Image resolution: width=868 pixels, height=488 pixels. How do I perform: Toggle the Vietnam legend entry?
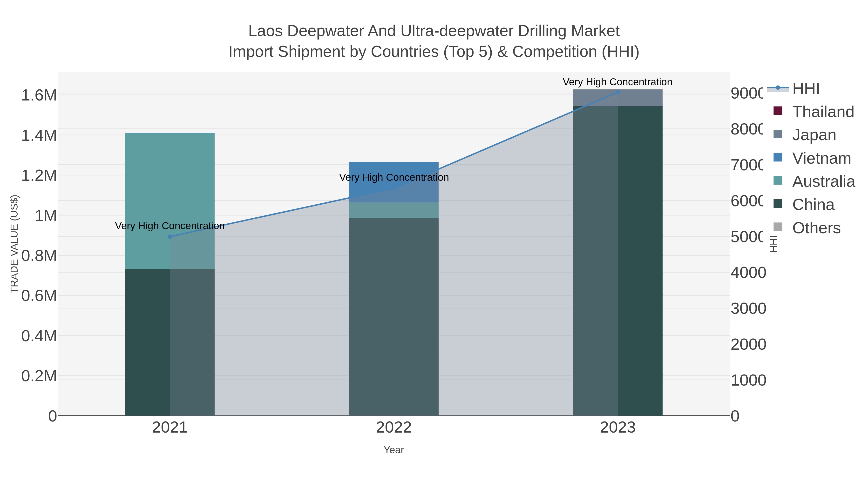click(812, 158)
